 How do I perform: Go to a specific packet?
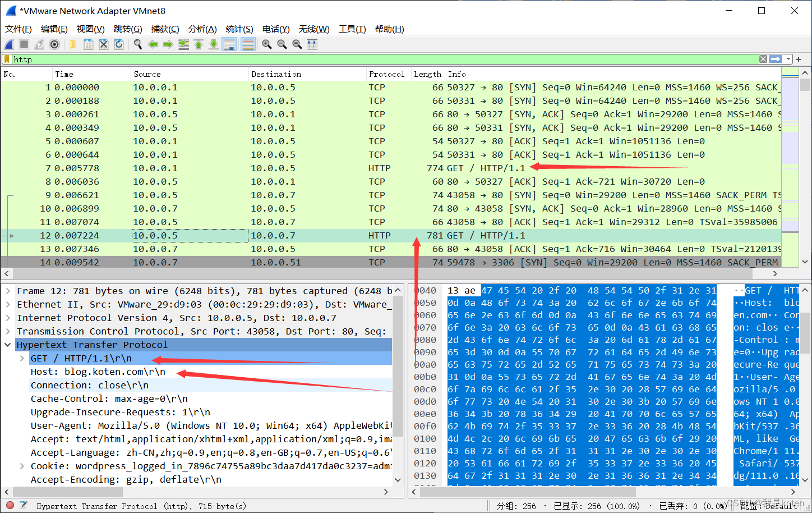click(x=183, y=44)
